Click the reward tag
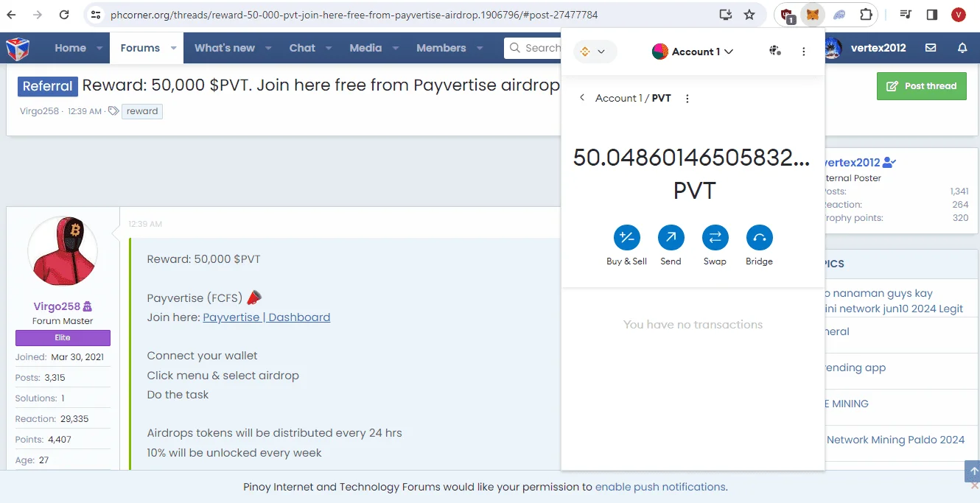The height and width of the screenshot is (503, 980). (142, 111)
